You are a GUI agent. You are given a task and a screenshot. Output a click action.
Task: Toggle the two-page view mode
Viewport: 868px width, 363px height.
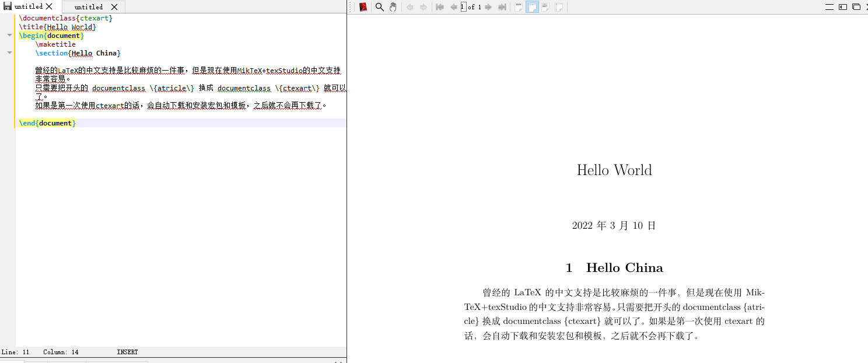coord(545,7)
